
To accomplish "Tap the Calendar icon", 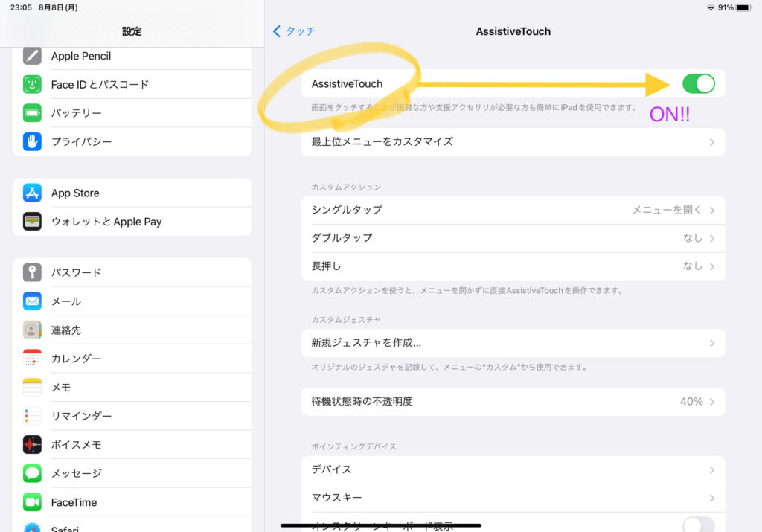I will (32, 359).
